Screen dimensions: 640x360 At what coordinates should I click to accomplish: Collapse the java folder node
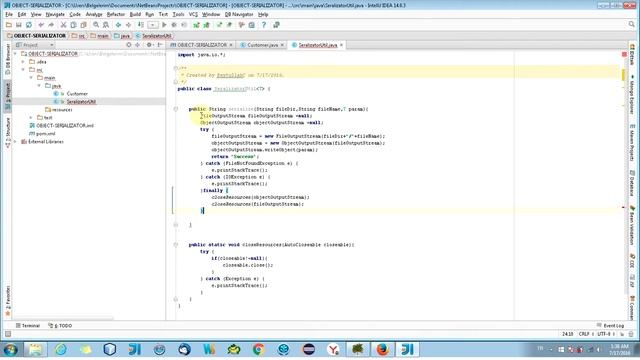[x=39, y=86]
